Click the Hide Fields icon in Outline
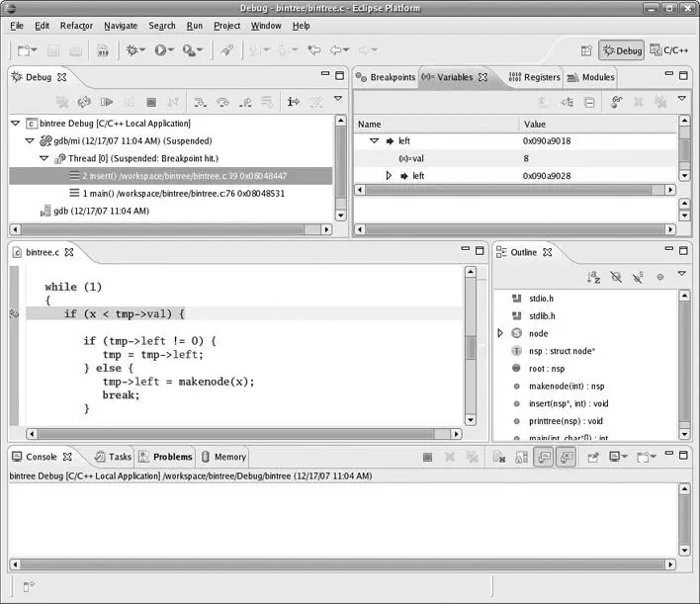The height and width of the screenshot is (604, 700). [616, 278]
